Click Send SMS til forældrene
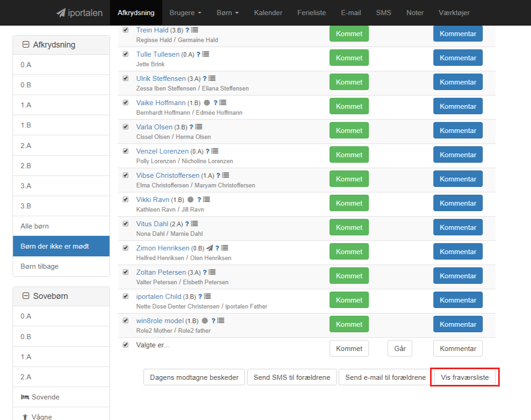 [292, 377]
